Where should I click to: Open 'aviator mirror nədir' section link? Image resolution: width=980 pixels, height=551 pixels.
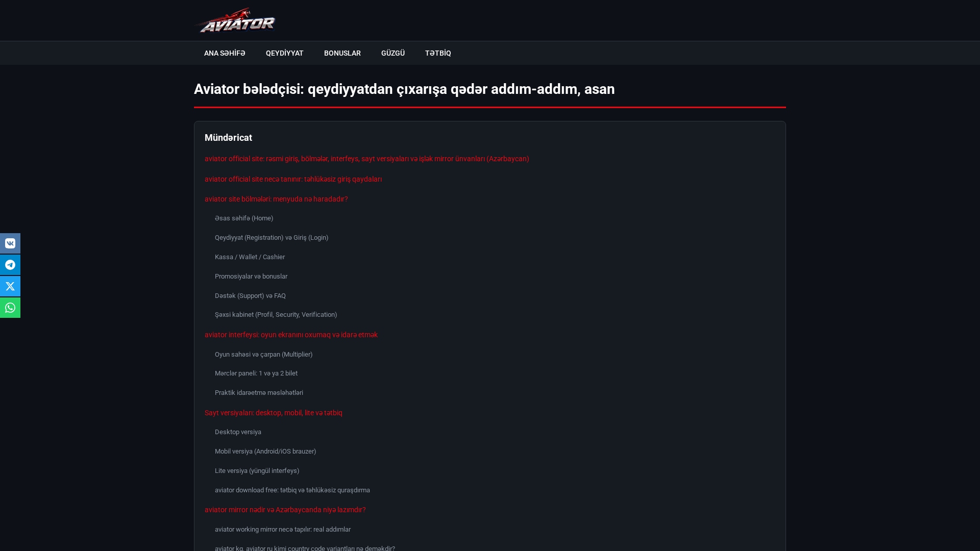(285, 510)
